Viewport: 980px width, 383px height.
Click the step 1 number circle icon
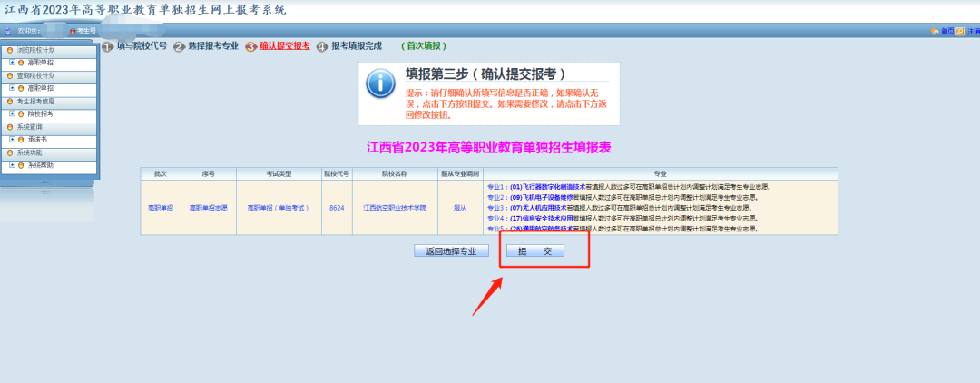click(107, 46)
